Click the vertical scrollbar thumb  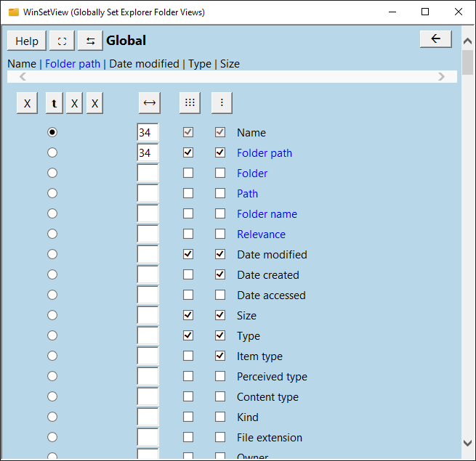[x=468, y=62]
